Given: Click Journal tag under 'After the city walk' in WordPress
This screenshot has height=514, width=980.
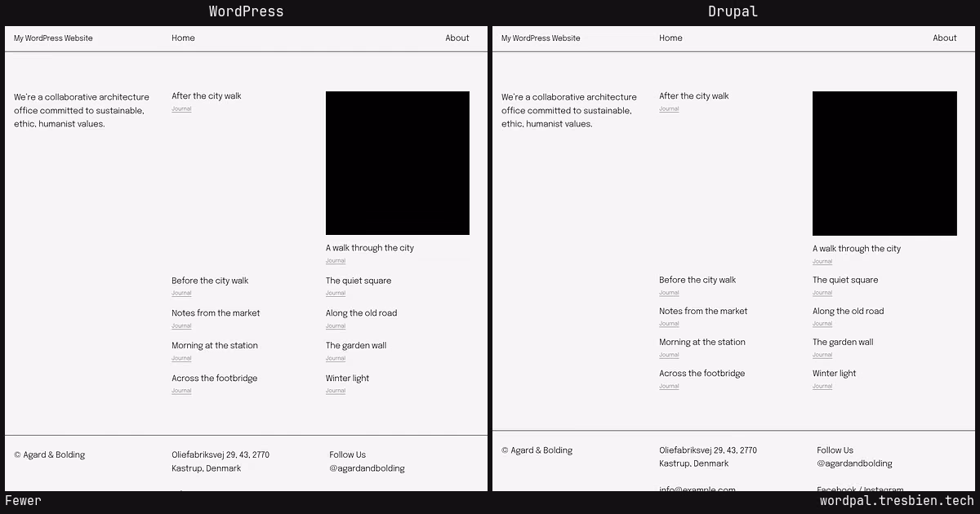Looking at the screenshot, I should pyautogui.click(x=181, y=109).
